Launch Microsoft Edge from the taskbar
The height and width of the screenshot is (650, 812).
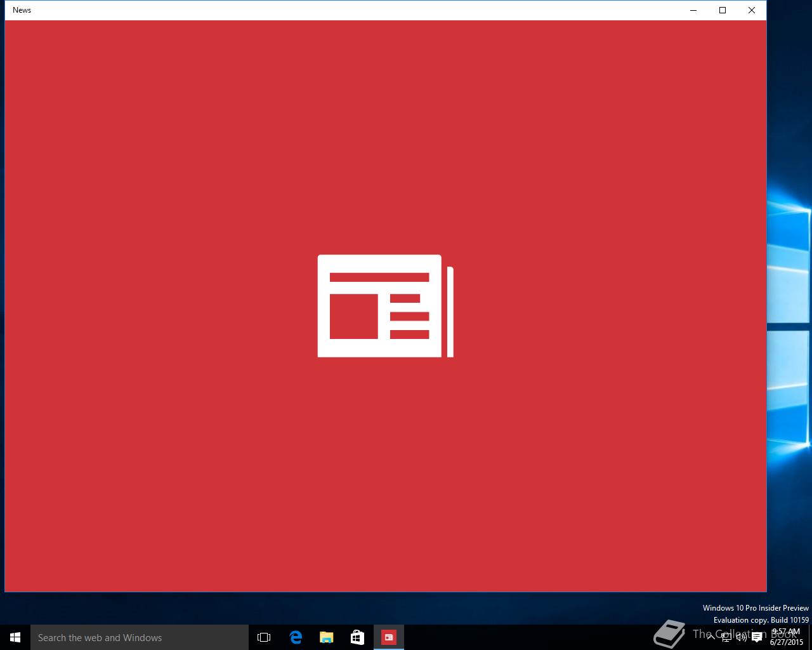coord(296,637)
